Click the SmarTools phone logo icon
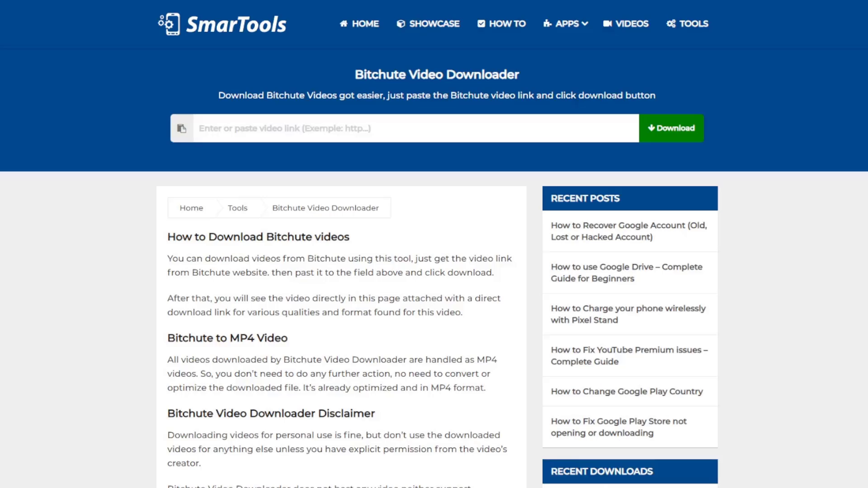The image size is (868, 488). pyautogui.click(x=169, y=24)
